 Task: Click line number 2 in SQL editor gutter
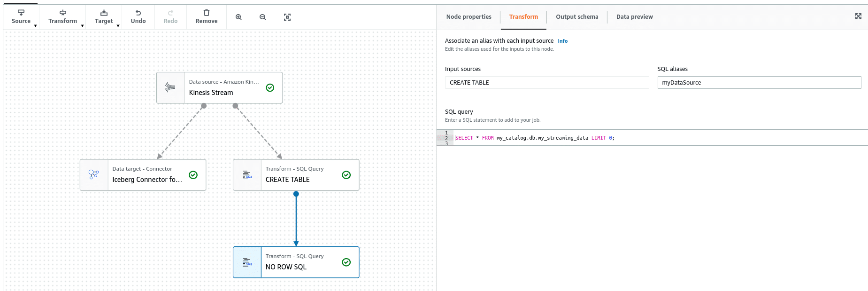pyautogui.click(x=446, y=138)
